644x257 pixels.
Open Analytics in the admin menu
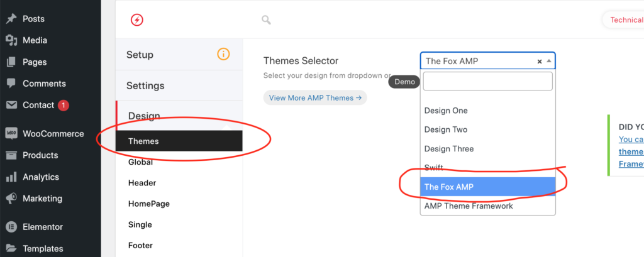click(x=41, y=177)
